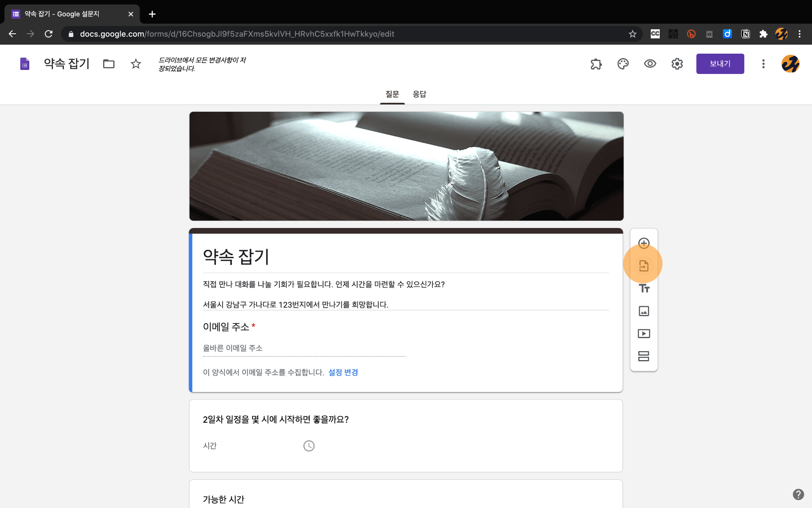Add title and description element

(644, 289)
